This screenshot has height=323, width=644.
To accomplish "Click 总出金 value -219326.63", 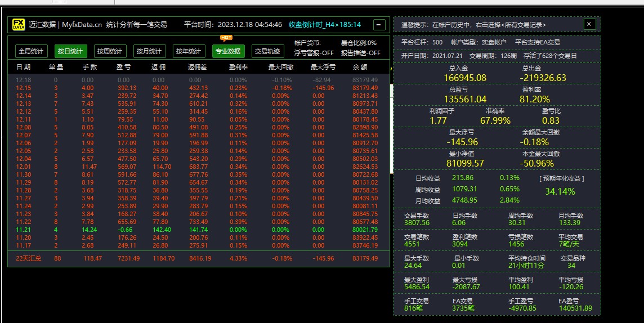I will coord(543,78).
